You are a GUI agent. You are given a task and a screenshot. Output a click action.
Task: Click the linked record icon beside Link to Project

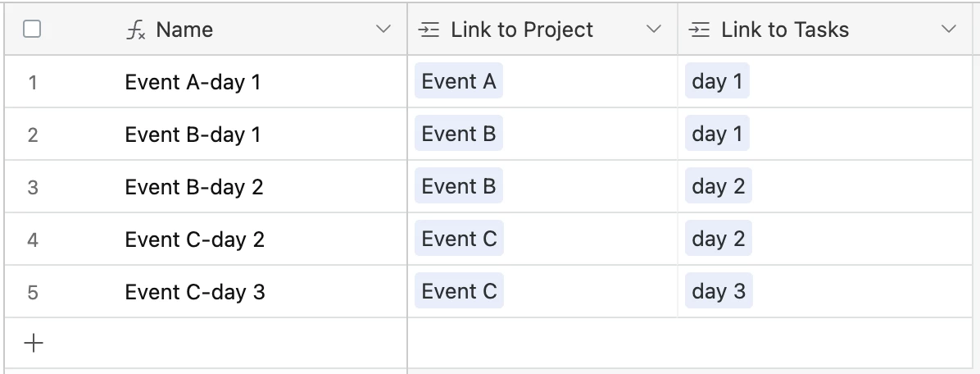(429, 30)
